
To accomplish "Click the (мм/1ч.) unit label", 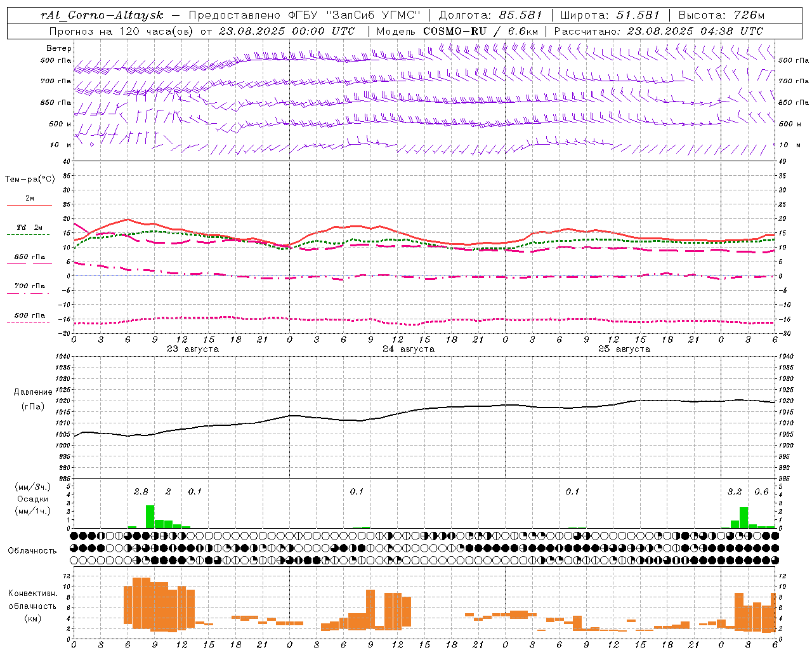I will 32,511.
